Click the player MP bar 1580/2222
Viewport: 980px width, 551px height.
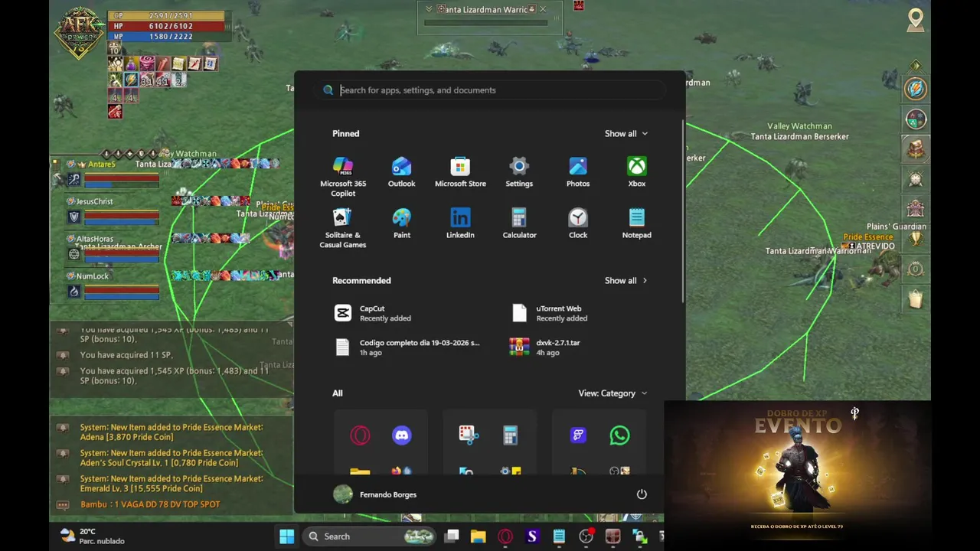coord(168,36)
